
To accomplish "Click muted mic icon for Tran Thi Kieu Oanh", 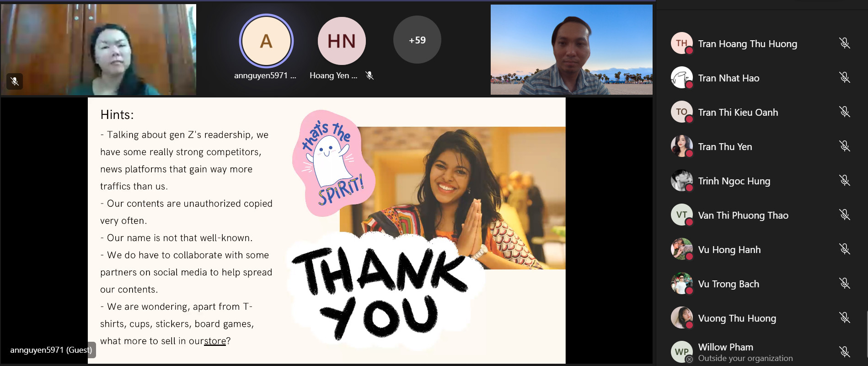I will pos(845,112).
